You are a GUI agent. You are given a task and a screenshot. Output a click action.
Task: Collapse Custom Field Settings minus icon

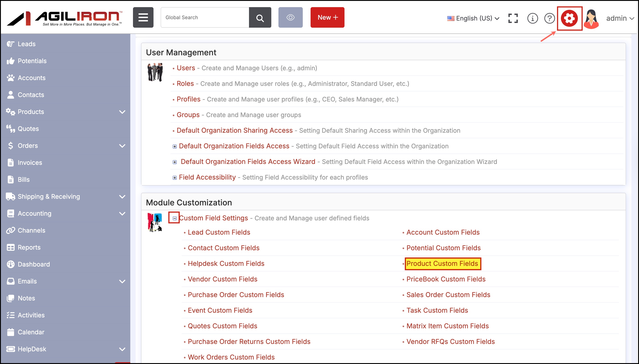point(174,219)
